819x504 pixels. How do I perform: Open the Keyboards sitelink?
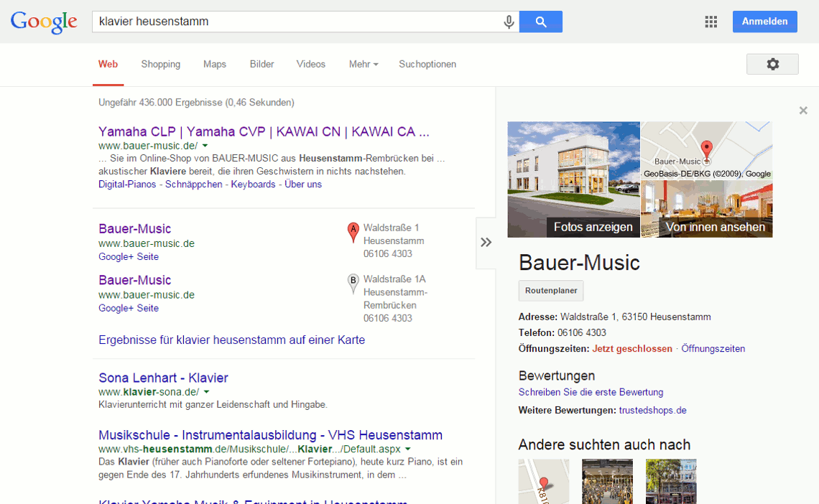(x=254, y=185)
